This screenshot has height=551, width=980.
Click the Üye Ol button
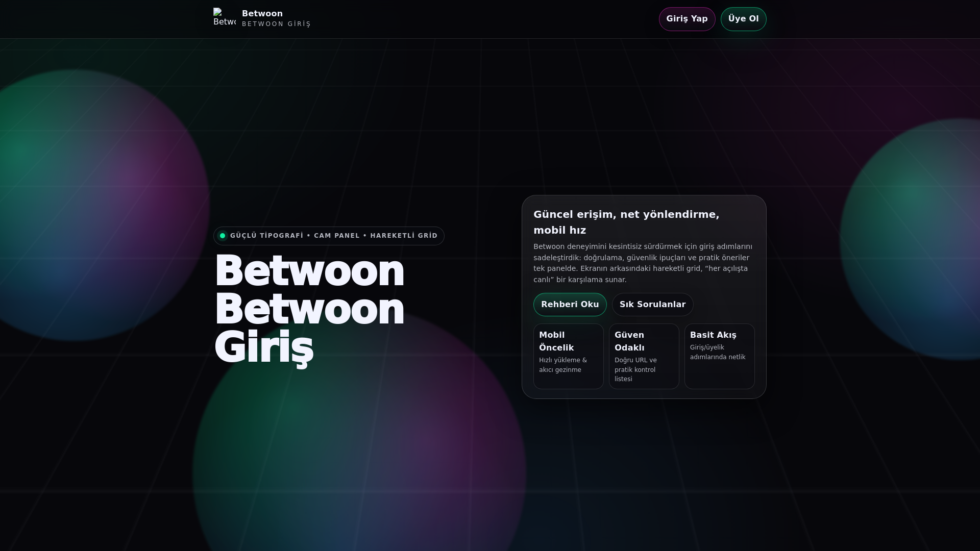(743, 19)
